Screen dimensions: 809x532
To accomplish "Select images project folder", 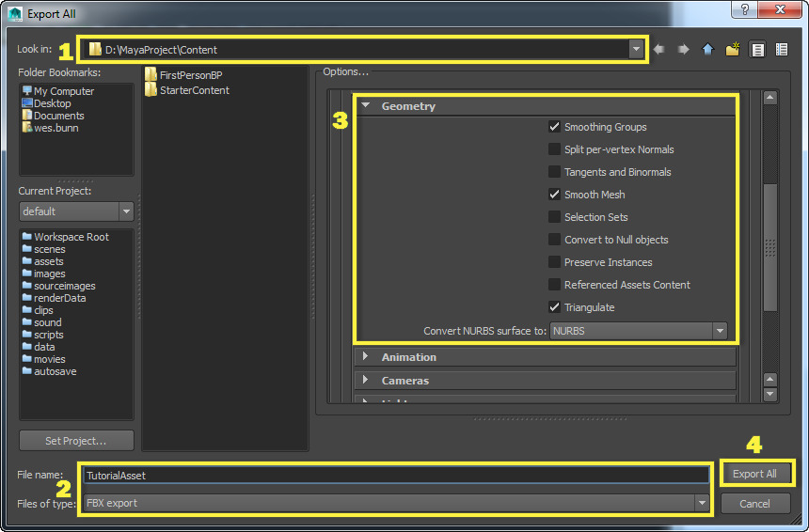I will click(x=44, y=274).
